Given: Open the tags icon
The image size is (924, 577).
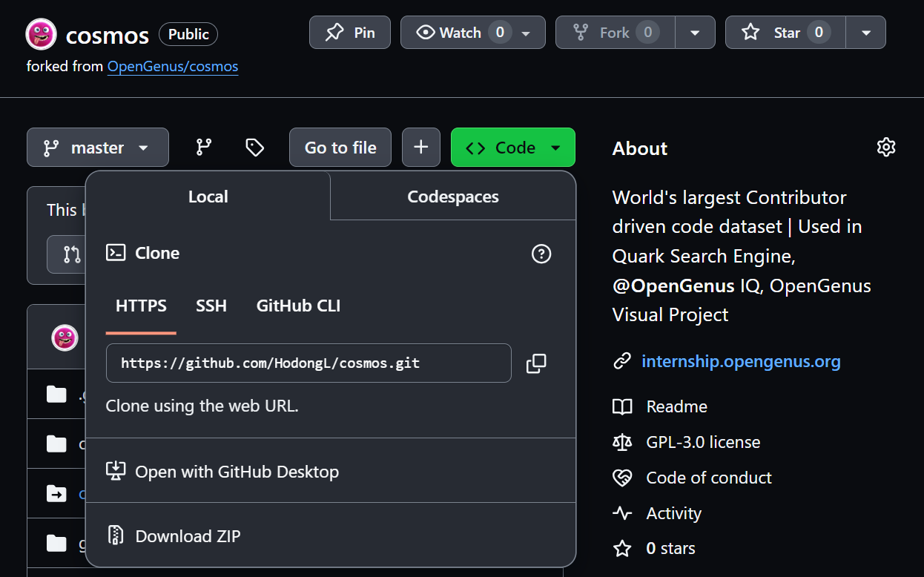Looking at the screenshot, I should [x=254, y=148].
